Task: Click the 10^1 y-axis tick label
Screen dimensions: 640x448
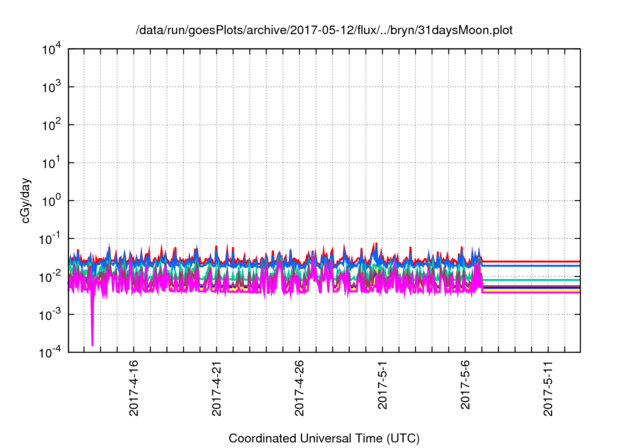Action: pos(54,162)
